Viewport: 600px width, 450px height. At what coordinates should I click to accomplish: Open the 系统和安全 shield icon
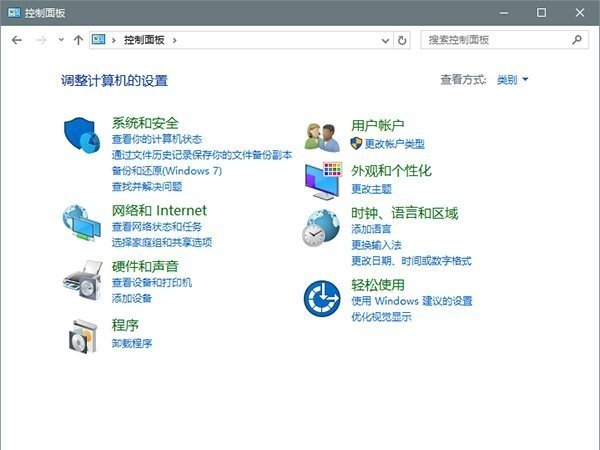(x=82, y=135)
